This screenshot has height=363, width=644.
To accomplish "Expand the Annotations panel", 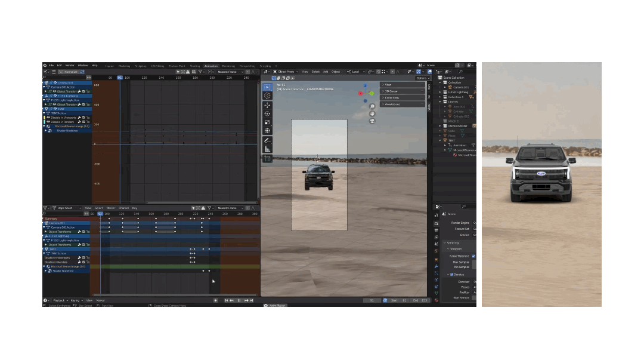I will 402,104.
